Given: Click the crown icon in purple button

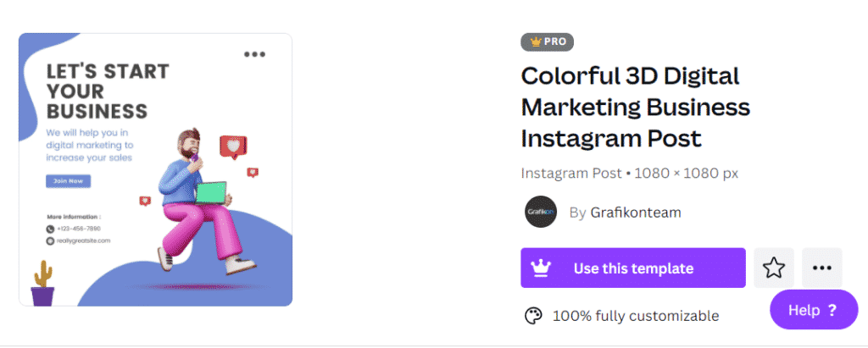Looking at the screenshot, I should click(x=541, y=268).
